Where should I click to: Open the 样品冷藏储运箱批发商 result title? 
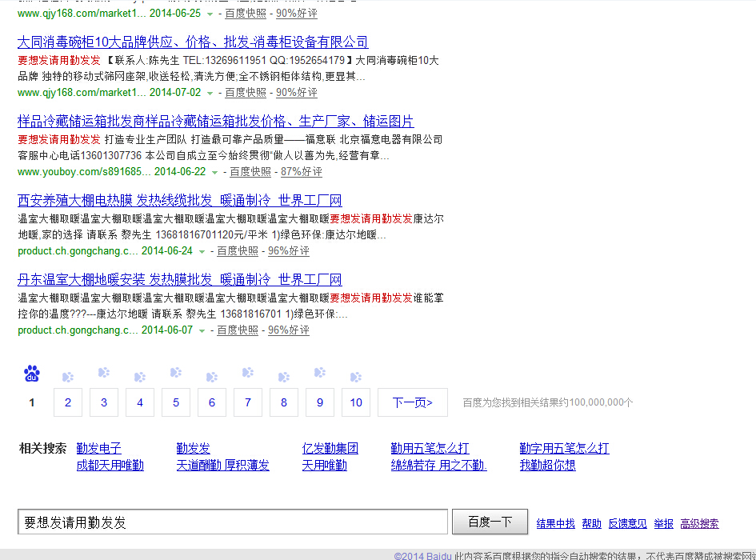pyautogui.click(x=215, y=122)
